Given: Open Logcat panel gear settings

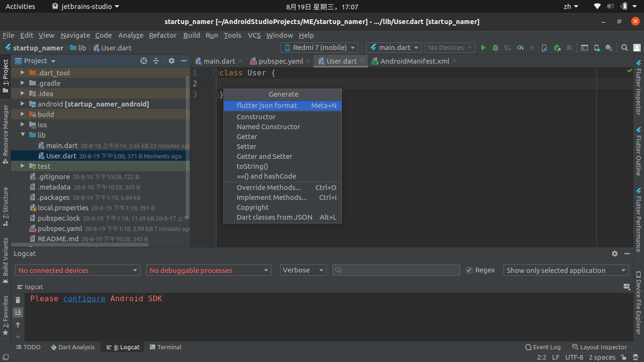Looking at the screenshot, I should [x=615, y=254].
